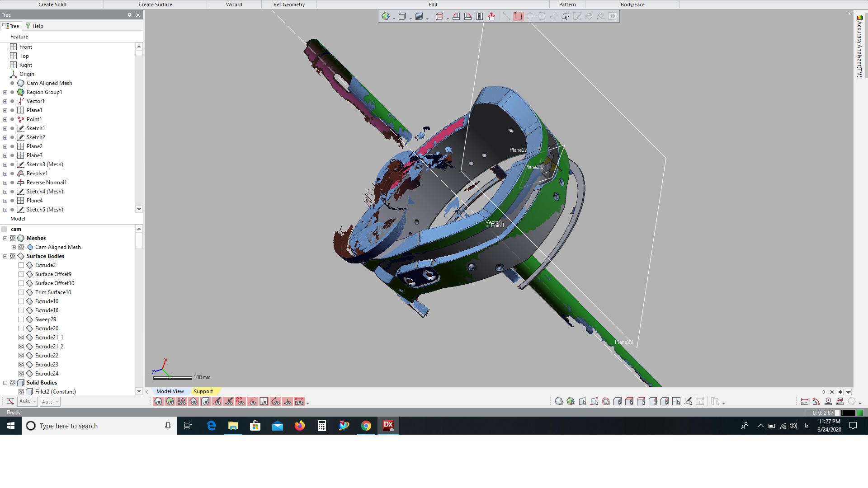
Task: Toggle ref. planes visibility eye icon
Action: pyautogui.click(x=264, y=402)
